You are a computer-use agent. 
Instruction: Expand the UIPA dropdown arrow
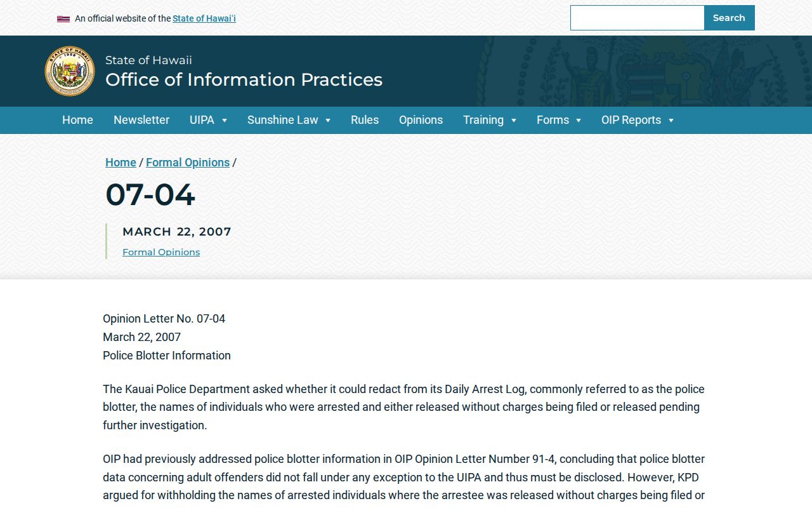tap(225, 121)
